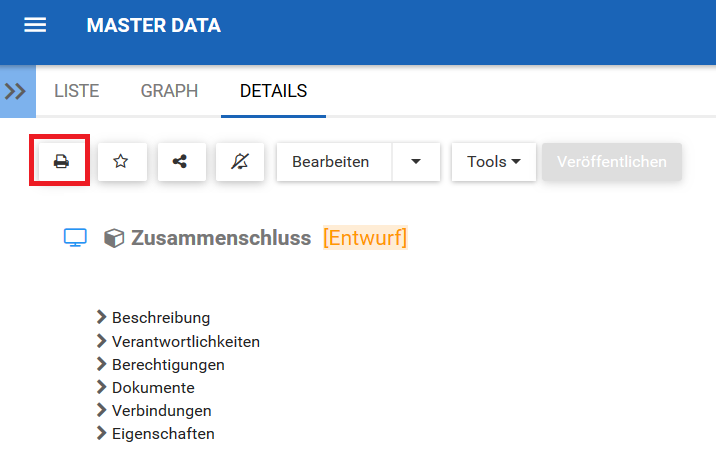Click the Veröffentlichen button

pyautogui.click(x=612, y=161)
